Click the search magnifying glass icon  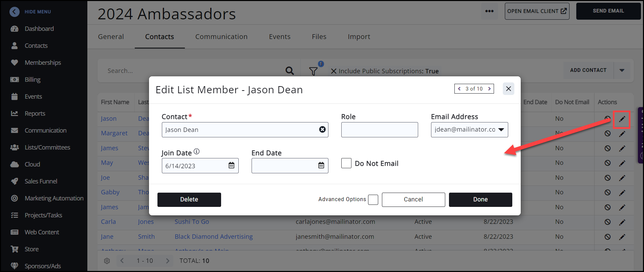coord(289,71)
